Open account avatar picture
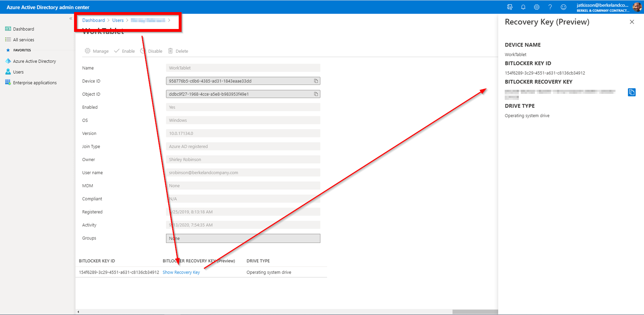Viewport: 644px width, 315px height. (637, 7)
